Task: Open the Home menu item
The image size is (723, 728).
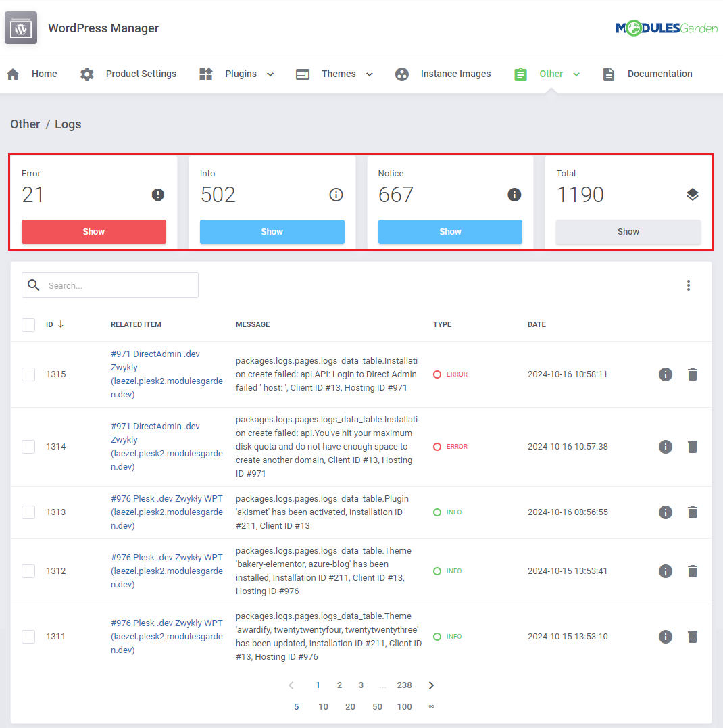Action: 44,74
